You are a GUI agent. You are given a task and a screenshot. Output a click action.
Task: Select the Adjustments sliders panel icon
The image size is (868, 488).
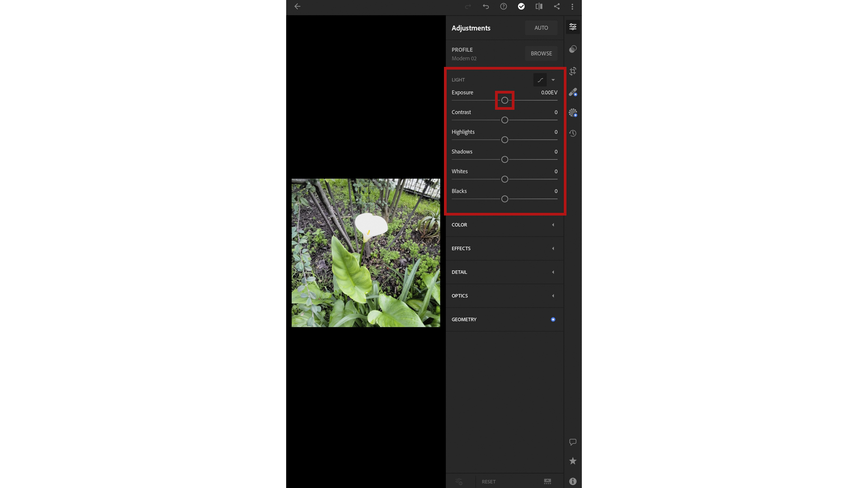pyautogui.click(x=573, y=27)
